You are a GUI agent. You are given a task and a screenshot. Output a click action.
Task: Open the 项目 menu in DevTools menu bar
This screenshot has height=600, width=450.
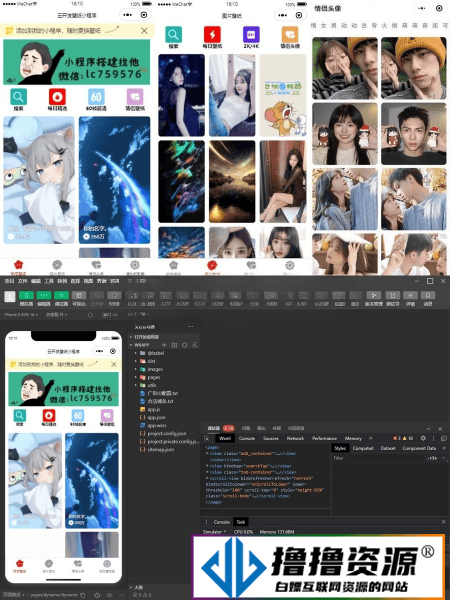(x=9, y=281)
